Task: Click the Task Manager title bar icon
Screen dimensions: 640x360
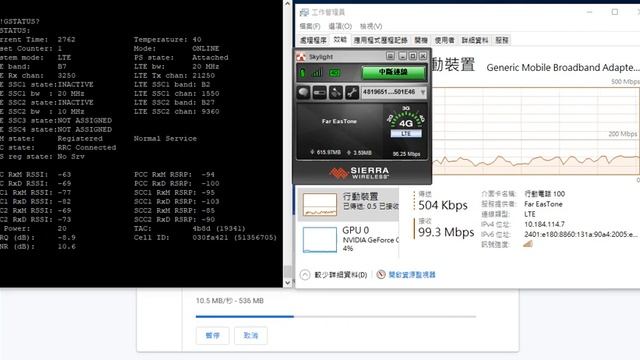Action: click(x=304, y=12)
